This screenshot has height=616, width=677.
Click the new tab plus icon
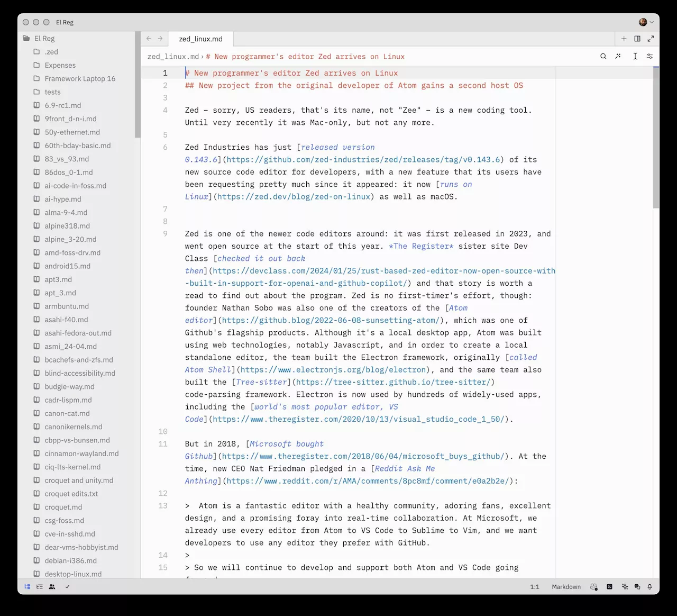624,39
